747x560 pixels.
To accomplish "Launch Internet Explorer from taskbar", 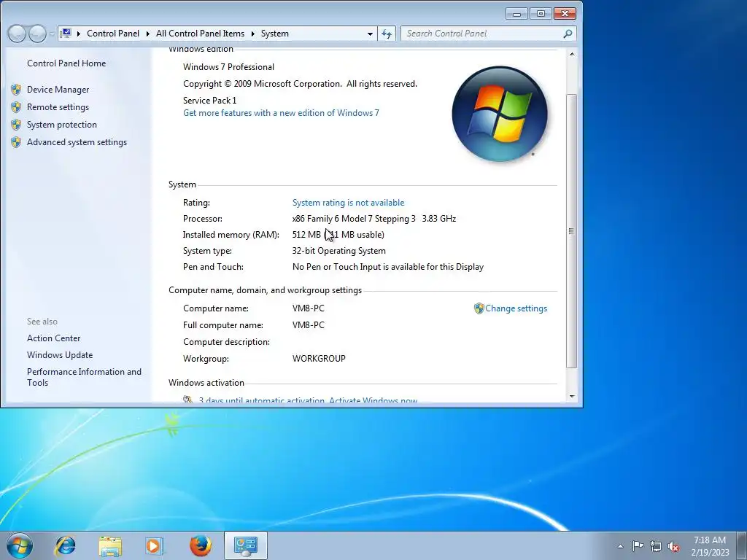I will tap(65, 545).
